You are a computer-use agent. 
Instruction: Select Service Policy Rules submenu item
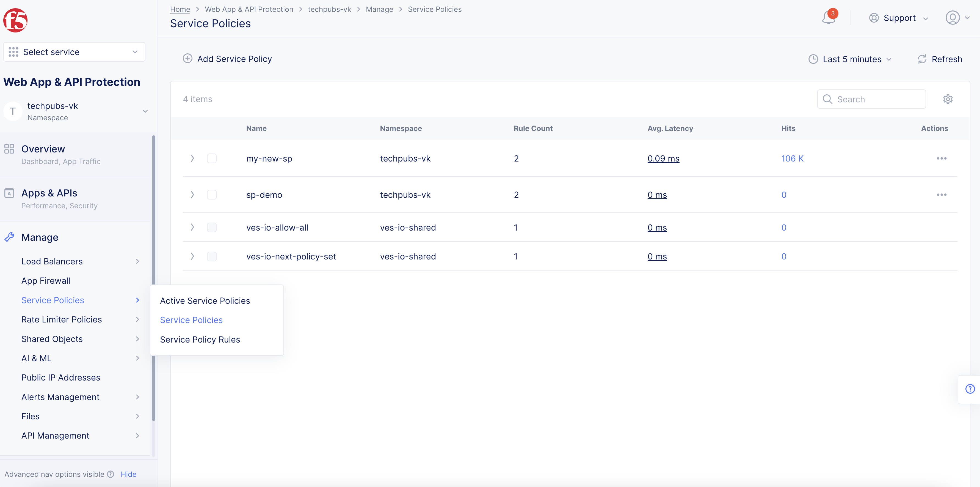tap(200, 339)
